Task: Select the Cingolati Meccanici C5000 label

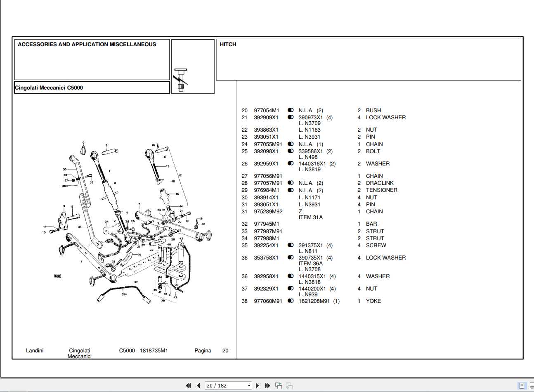Action: click(49, 87)
